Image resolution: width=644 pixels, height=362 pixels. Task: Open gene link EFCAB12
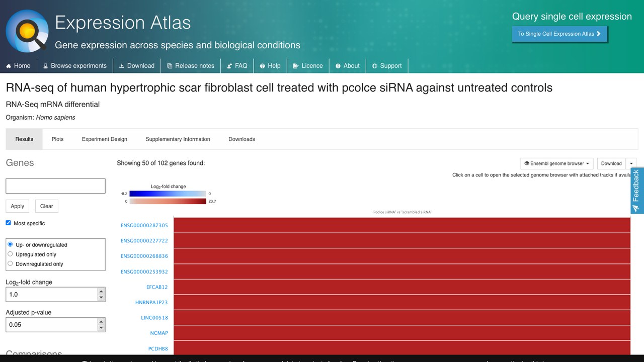pyautogui.click(x=157, y=287)
